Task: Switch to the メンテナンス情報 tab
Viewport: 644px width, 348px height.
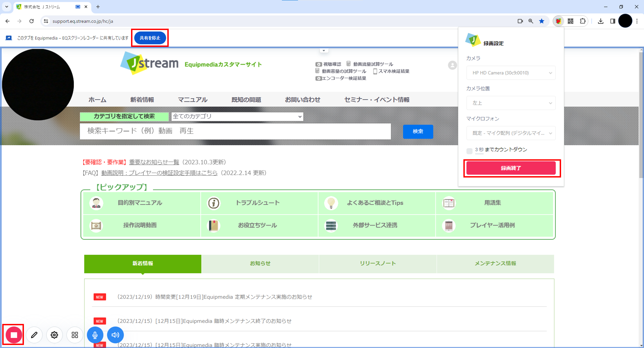Action: click(x=495, y=264)
